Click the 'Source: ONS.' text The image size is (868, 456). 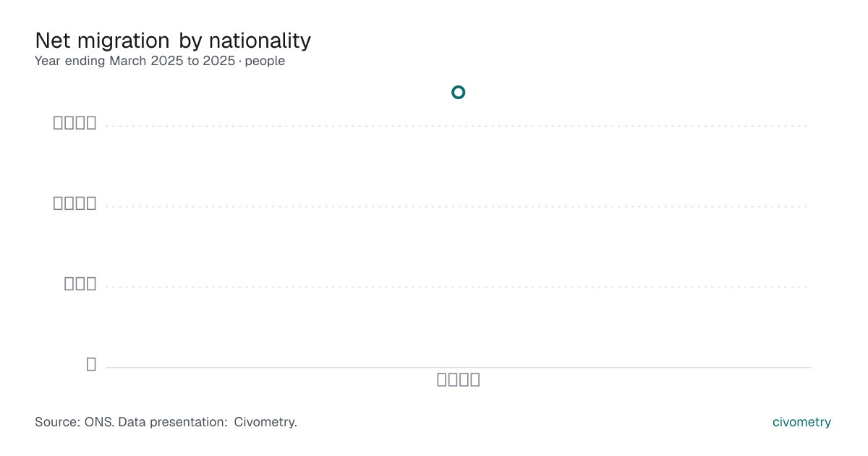[x=75, y=422]
